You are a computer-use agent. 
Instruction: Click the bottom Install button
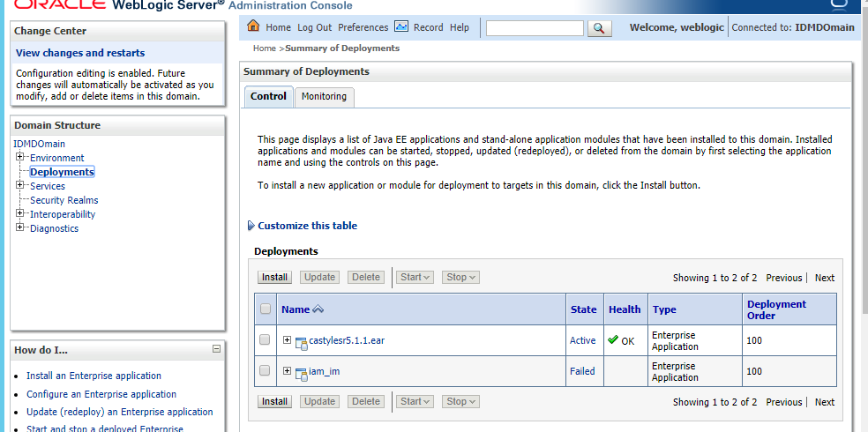[274, 401]
